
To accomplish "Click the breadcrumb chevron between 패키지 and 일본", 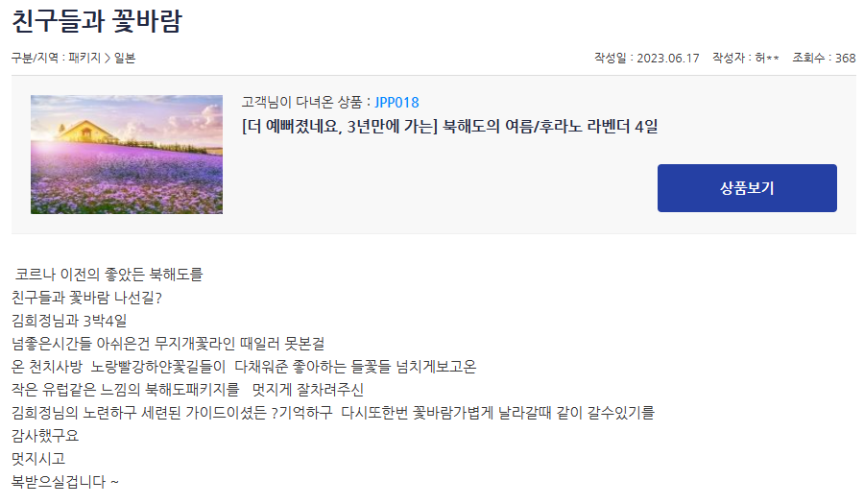I will pyautogui.click(x=108, y=58).
